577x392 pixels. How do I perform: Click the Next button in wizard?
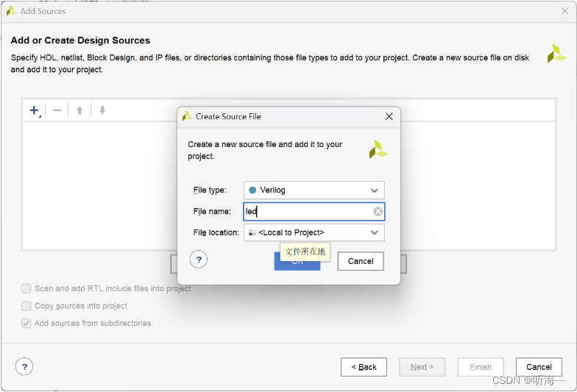click(x=422, y=367)
